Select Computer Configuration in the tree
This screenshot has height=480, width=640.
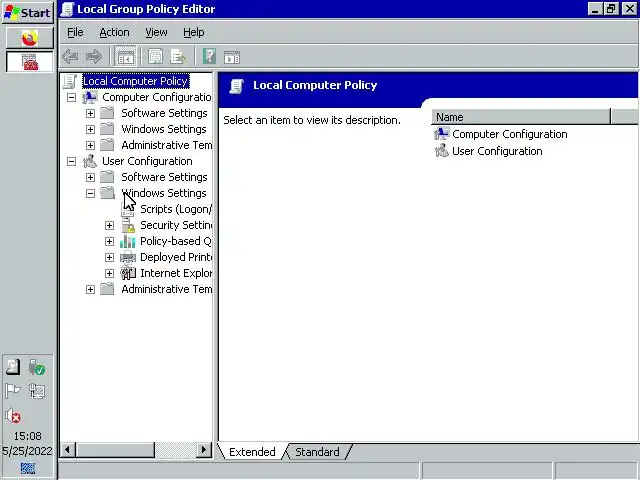coord(157,97)
